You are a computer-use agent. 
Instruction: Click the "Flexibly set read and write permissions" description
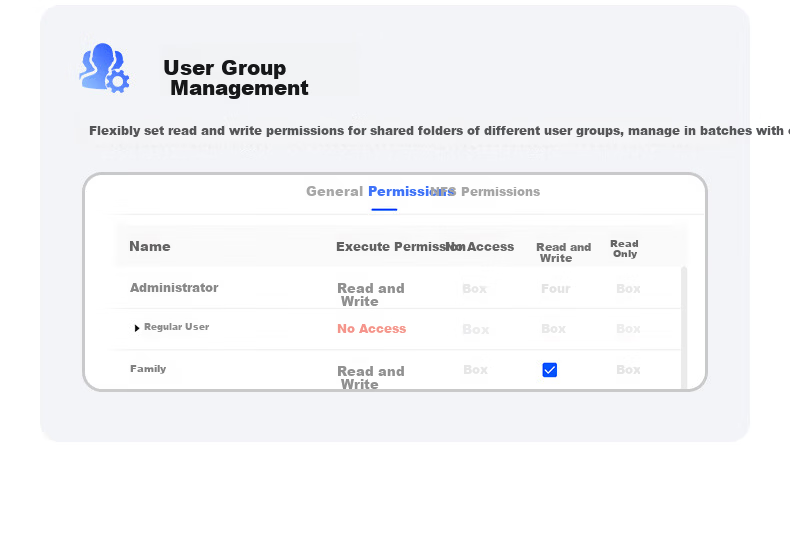(x=438, y=131)
